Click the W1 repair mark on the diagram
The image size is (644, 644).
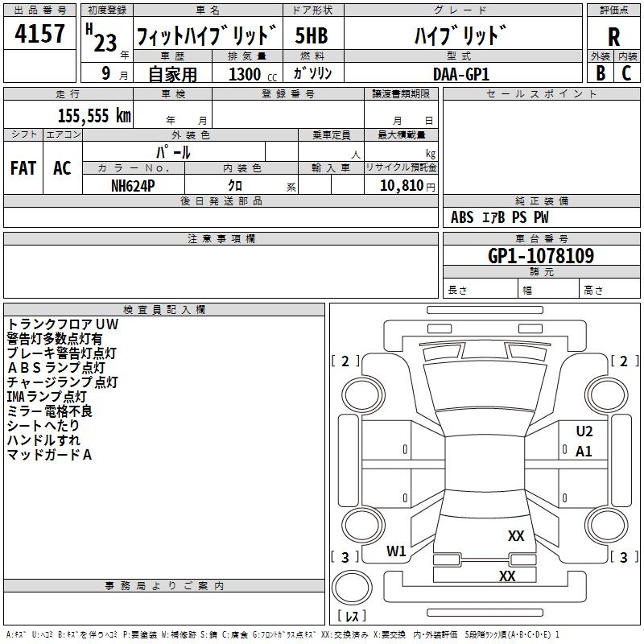[396, 551]
